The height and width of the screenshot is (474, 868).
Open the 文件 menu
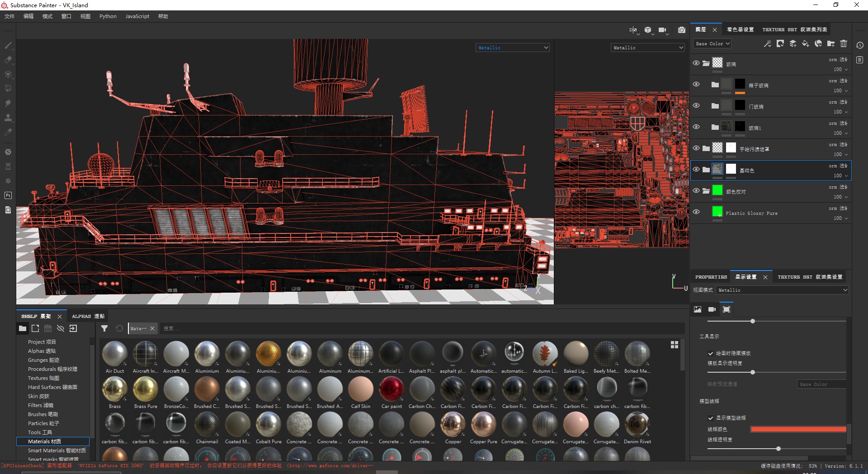pos(9,16)
